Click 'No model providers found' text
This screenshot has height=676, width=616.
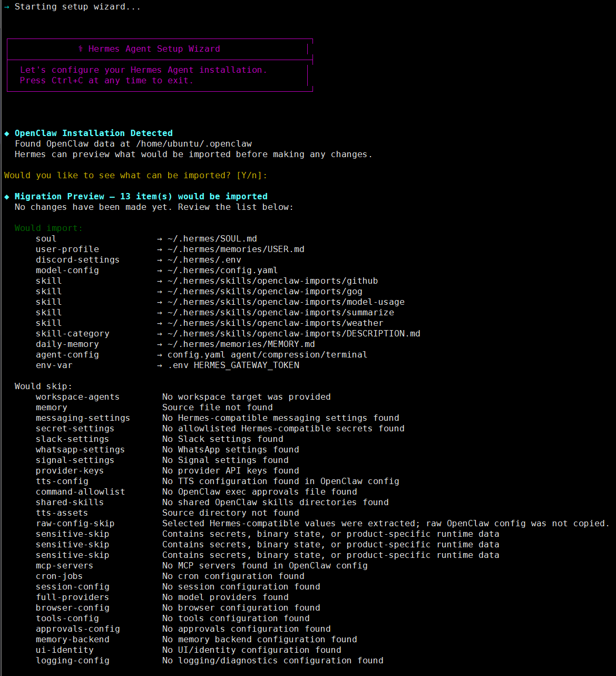(x=226, y=597)
